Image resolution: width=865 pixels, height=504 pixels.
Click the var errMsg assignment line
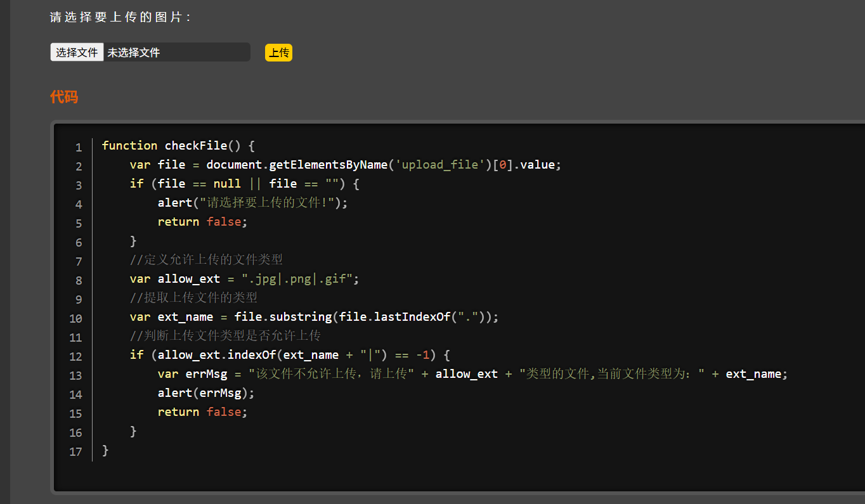tap(472, 374)
